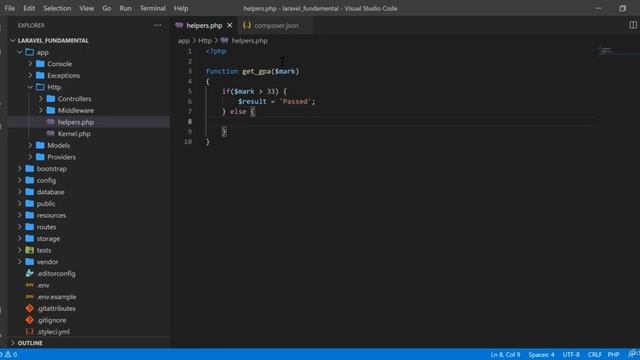The height and width of the screenshot is (360, 640).
Task: Expand the Providers folder chevron
Action: click(x=30, y=157)
